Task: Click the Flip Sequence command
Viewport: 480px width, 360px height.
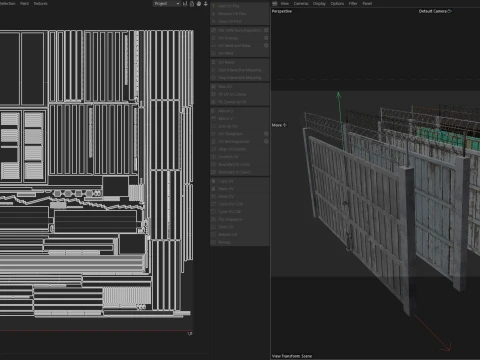Action: (240, 219)
